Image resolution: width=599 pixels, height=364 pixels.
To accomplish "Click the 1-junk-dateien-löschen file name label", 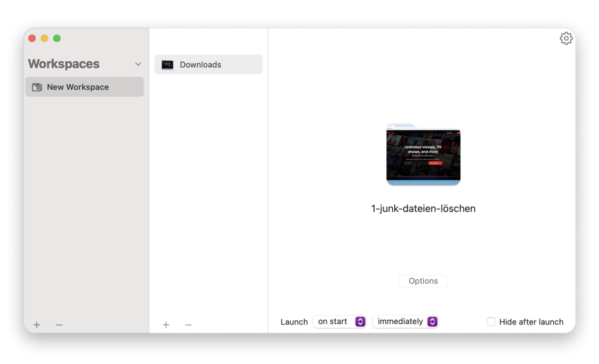I will tap(423, 208).
